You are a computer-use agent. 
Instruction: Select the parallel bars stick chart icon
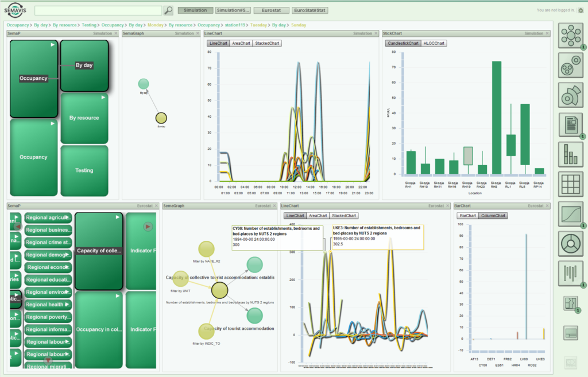pyautogui.click(x=570, y=274)
